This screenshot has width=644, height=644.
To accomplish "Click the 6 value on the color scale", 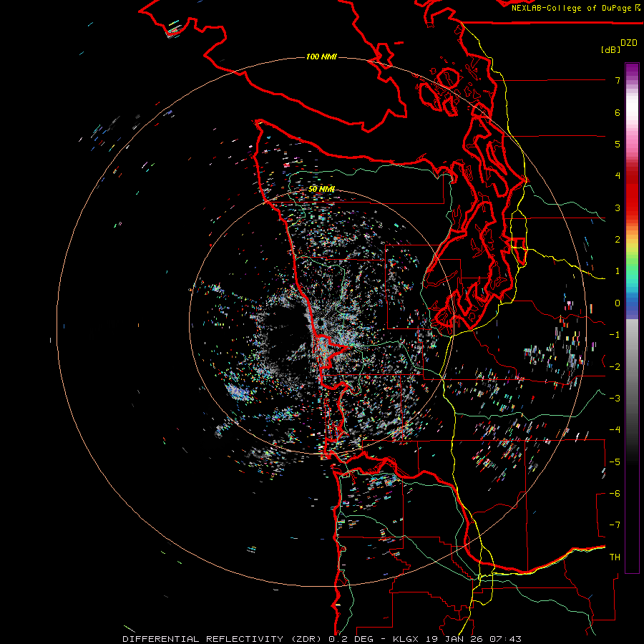I will 618,112.
